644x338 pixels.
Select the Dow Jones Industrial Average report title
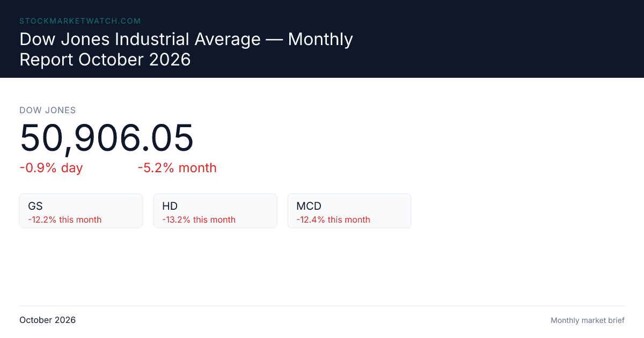tap(186, 49)
